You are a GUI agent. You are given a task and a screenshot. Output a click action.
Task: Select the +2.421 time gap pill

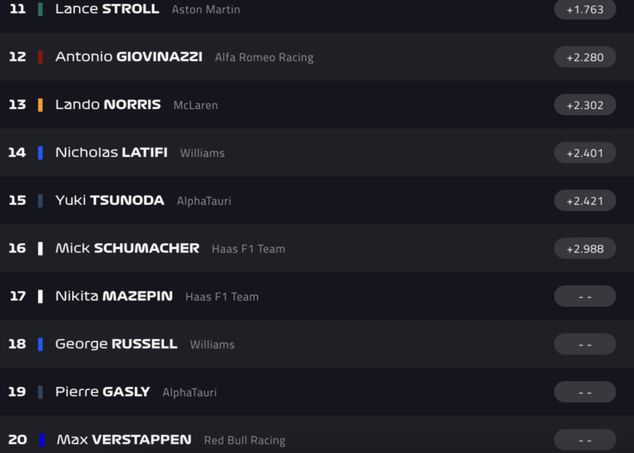pos(585,200)
